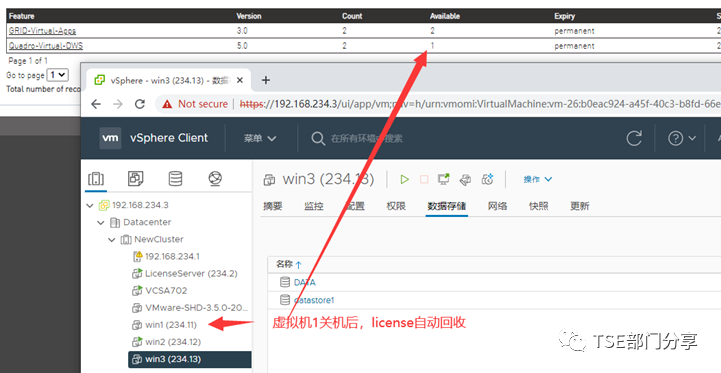Screen dimensions: 721x373
Task: Switch to the 网络 tab
Action: pos(498,206)
